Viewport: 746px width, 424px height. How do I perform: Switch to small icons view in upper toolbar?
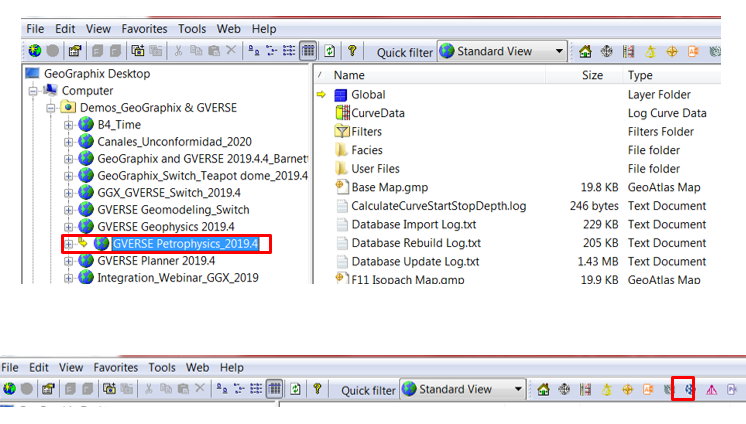pyautogui.click(x=272, y=50)
